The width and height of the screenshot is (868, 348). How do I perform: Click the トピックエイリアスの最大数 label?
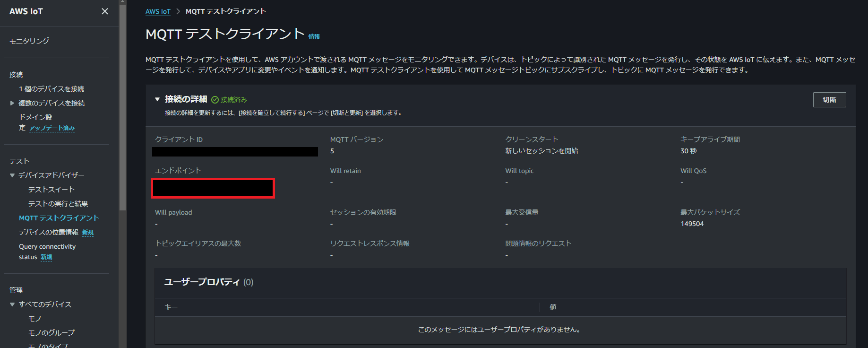198,244
